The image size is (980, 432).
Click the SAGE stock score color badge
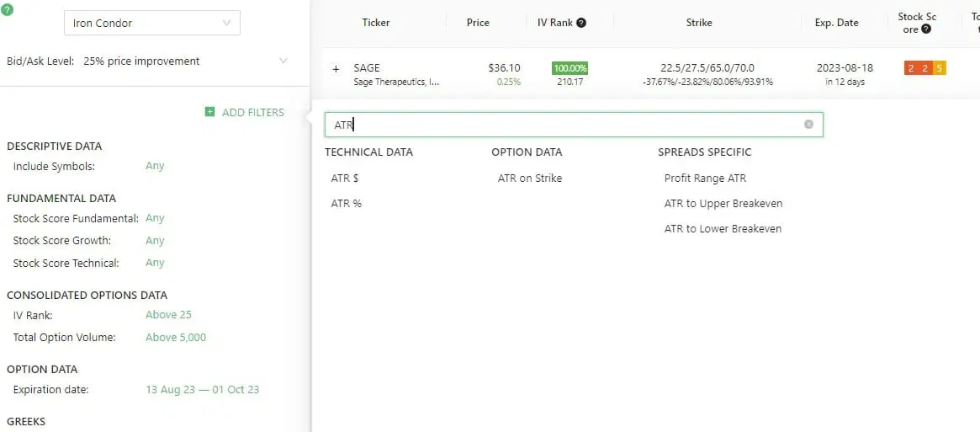(x=924, y=68)
